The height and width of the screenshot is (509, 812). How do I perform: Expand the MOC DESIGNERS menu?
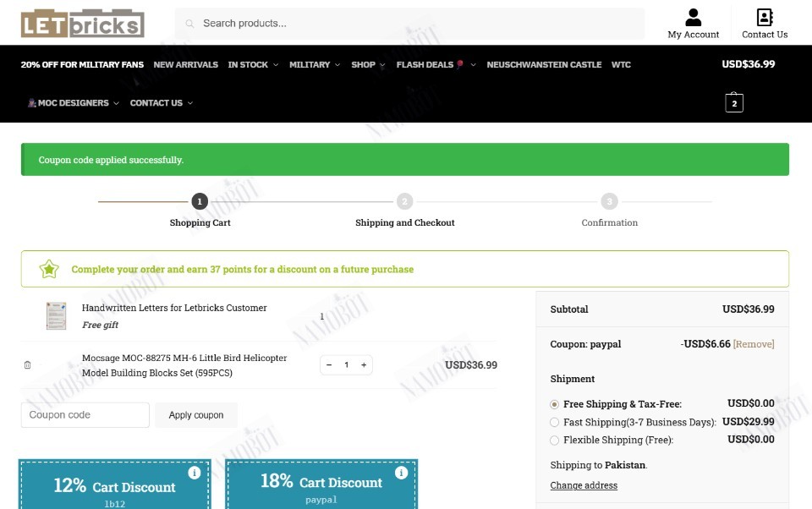pos(74,103)
